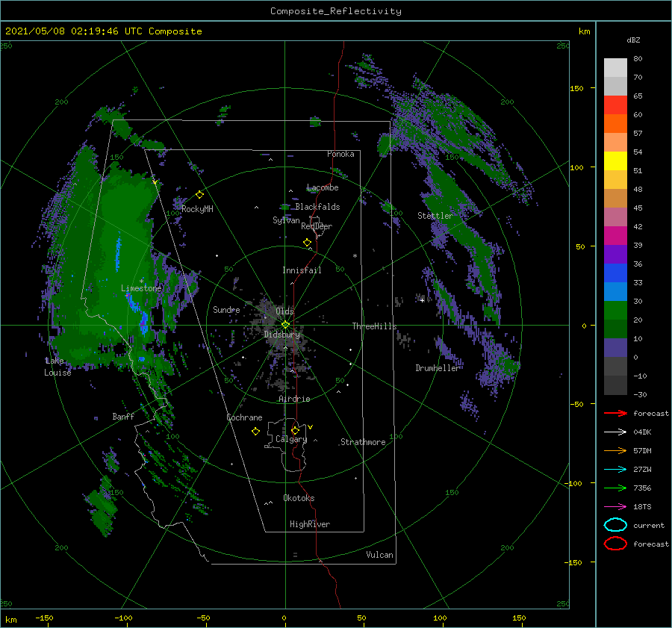Click the white plus marker north of Drumheller
This screenshot has width=672, height=628.
422,300
